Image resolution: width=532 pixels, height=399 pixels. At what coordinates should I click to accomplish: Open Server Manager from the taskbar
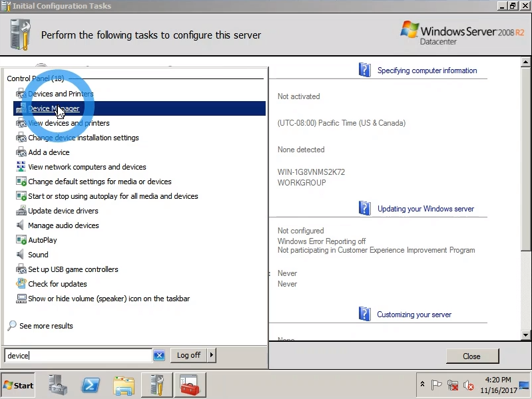(57, 385)
